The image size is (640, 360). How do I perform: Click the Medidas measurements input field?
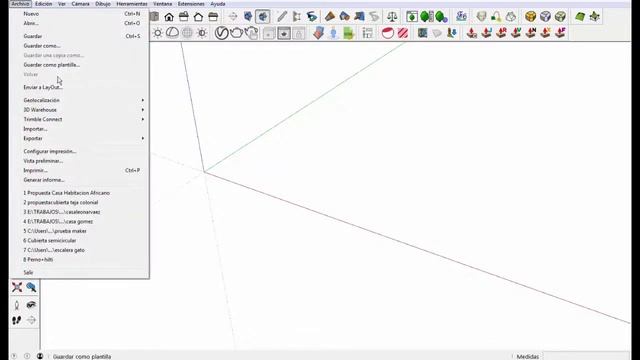coord(586,356)
